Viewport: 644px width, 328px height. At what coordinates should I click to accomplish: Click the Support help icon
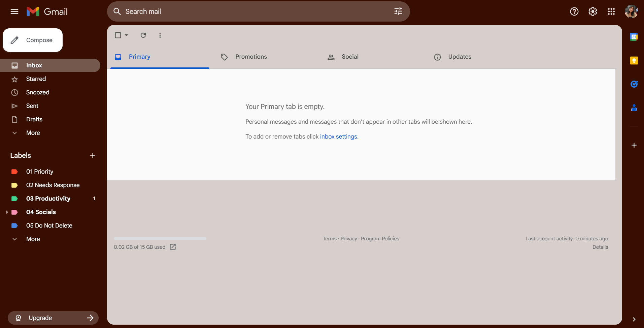[x=574, y=11]
